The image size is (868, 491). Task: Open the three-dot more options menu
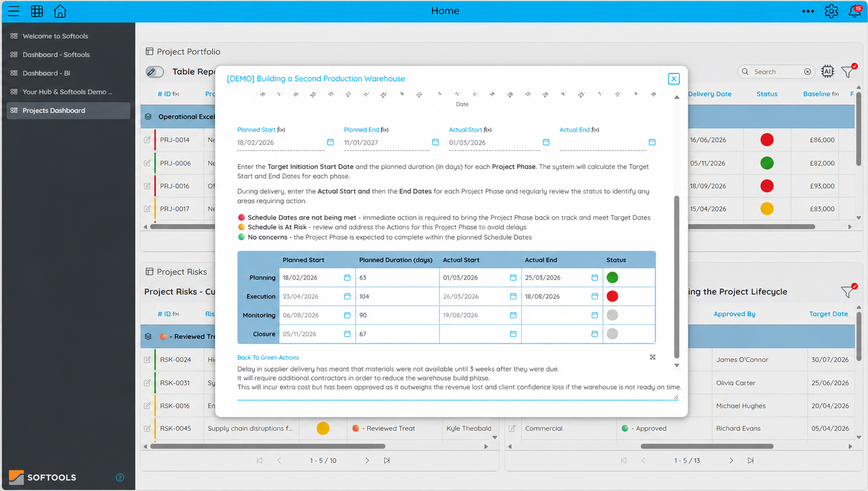808,11
